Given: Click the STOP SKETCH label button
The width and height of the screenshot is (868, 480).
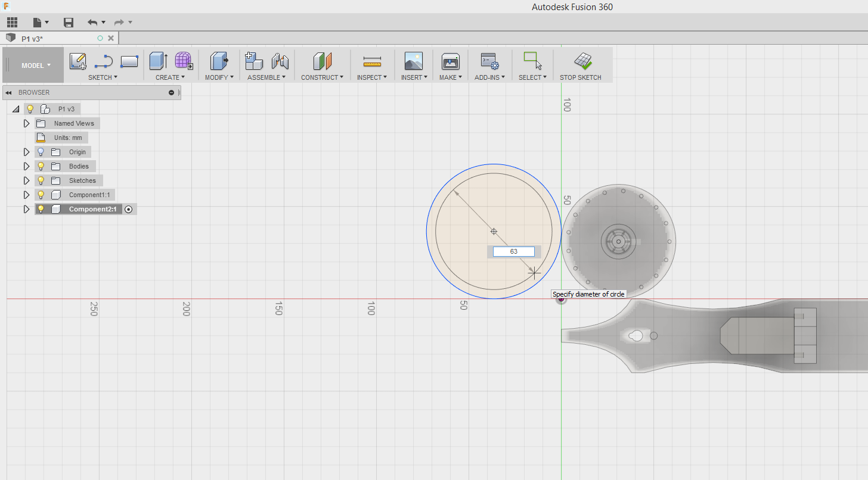Looking at the screenshot, I should click(580, 77).
